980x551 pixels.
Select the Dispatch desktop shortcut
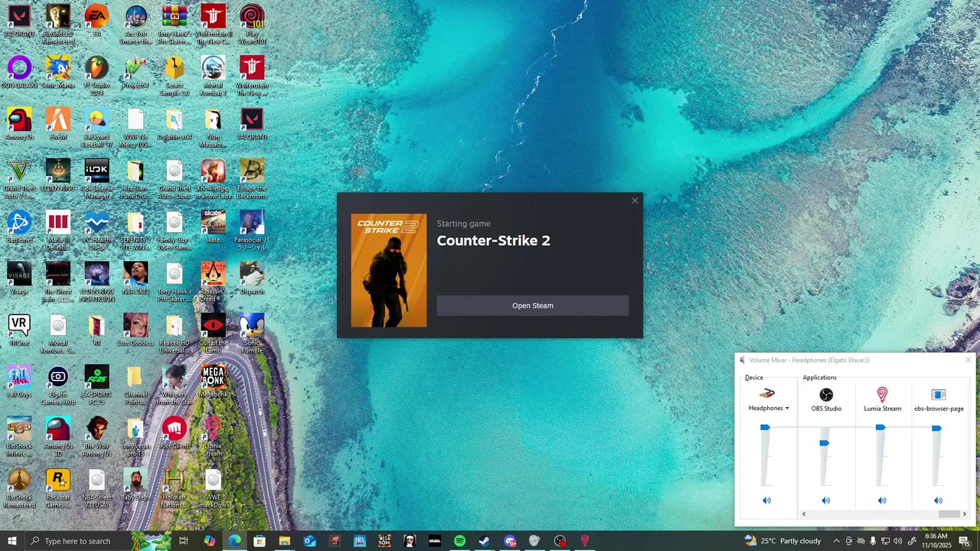252,278
